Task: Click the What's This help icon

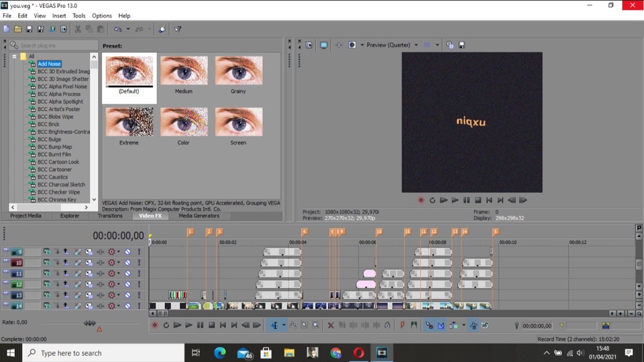Action: (x=178, y=29)
